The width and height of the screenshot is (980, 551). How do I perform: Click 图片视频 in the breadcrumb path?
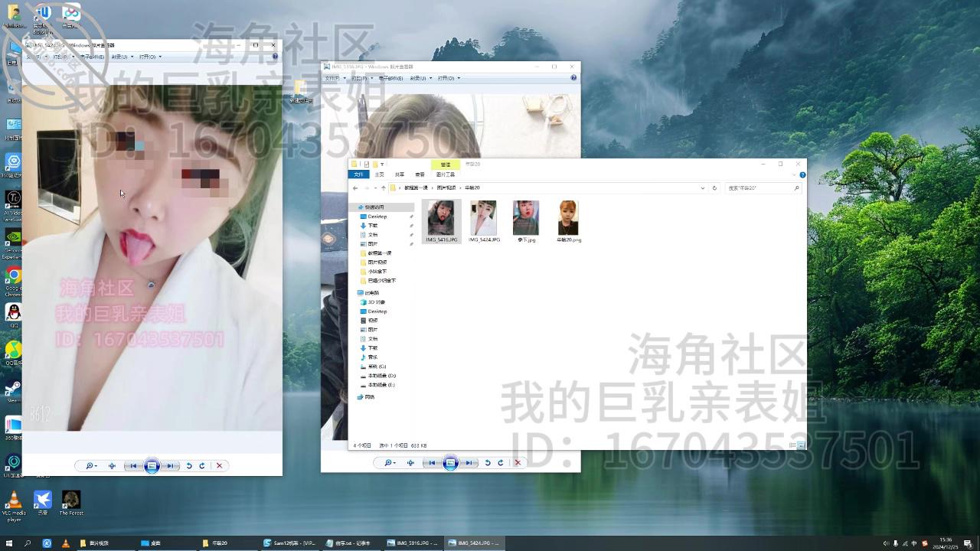(448, 187)
